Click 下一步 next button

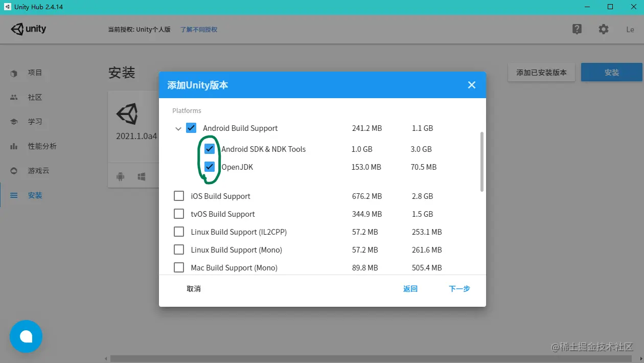(459, 289)
